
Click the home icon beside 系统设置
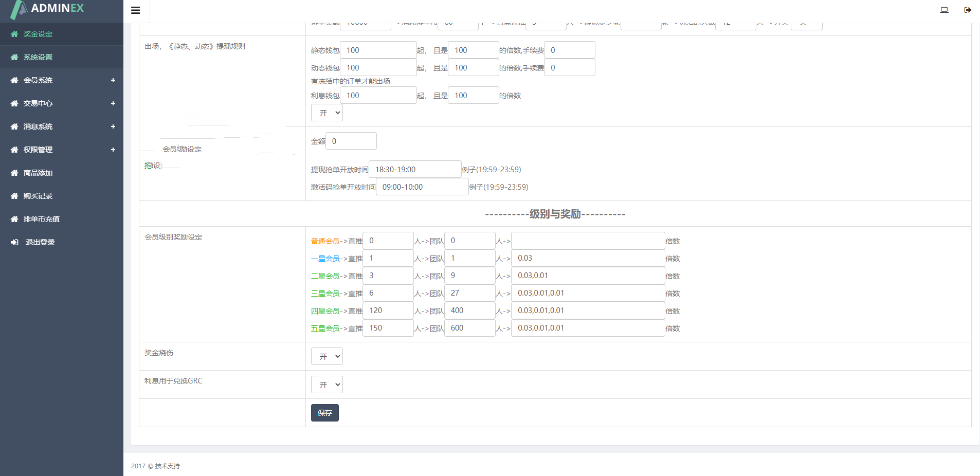click(x=14, y=58)
